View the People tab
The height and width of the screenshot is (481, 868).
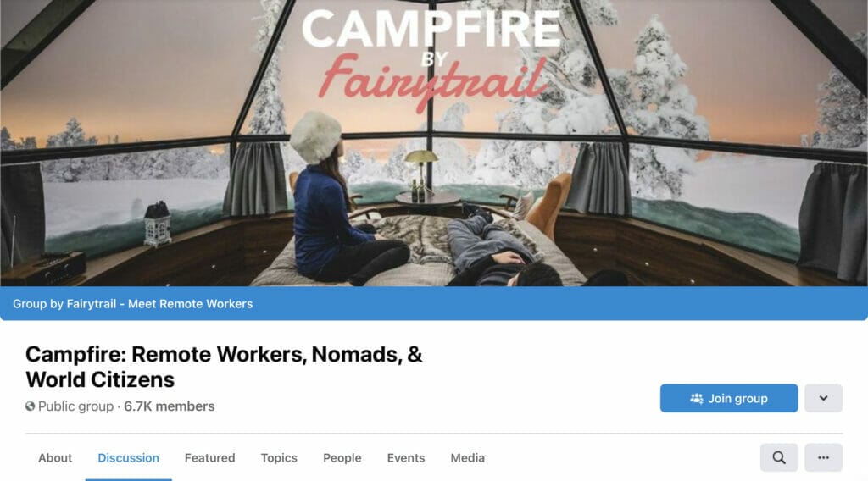click(x=342, y=458)
